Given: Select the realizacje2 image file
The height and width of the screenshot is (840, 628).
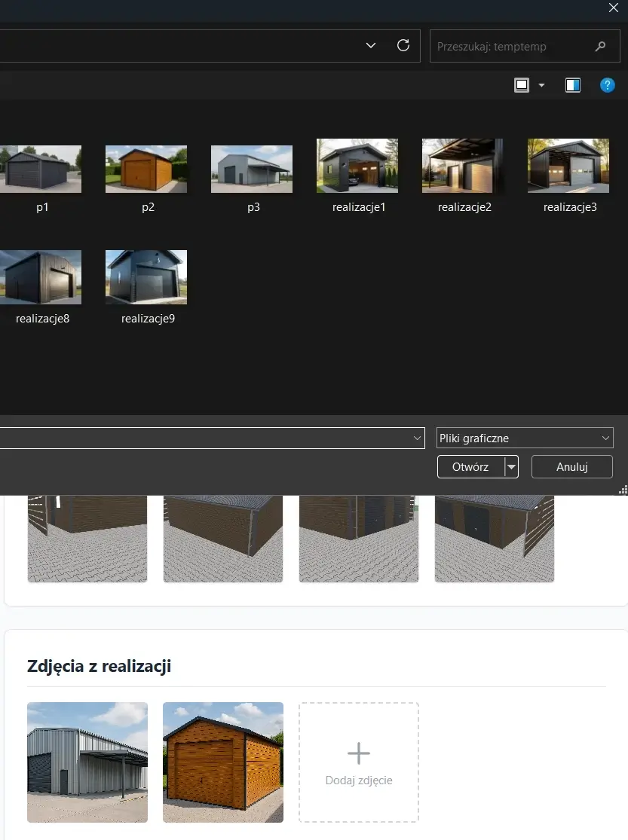Looking at the screenshot, I should pyautogui.click(x=464, y=177).
